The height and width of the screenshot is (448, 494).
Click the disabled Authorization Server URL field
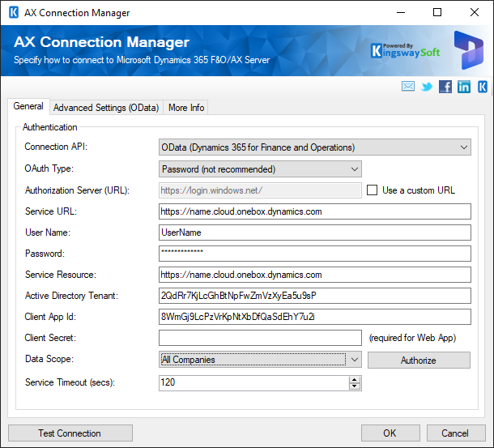(260, 190)
